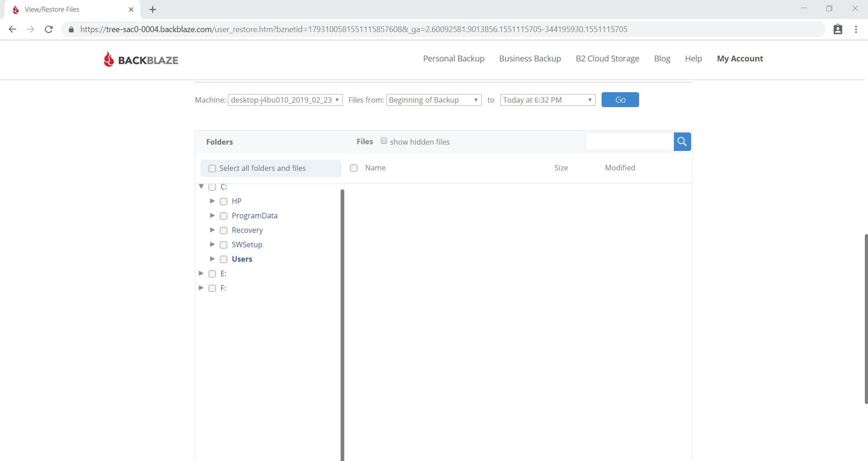Go to the Blog page
This screenshot has width=868, height=461.
pyautogui.click(x=662, y=59)
